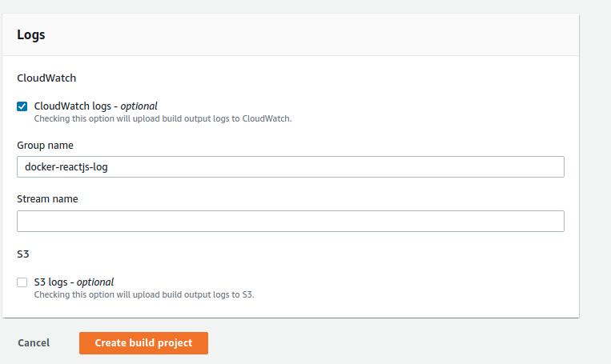611x364 pixels.
Task: Select the S3 section heading
Action: point(23,254)
